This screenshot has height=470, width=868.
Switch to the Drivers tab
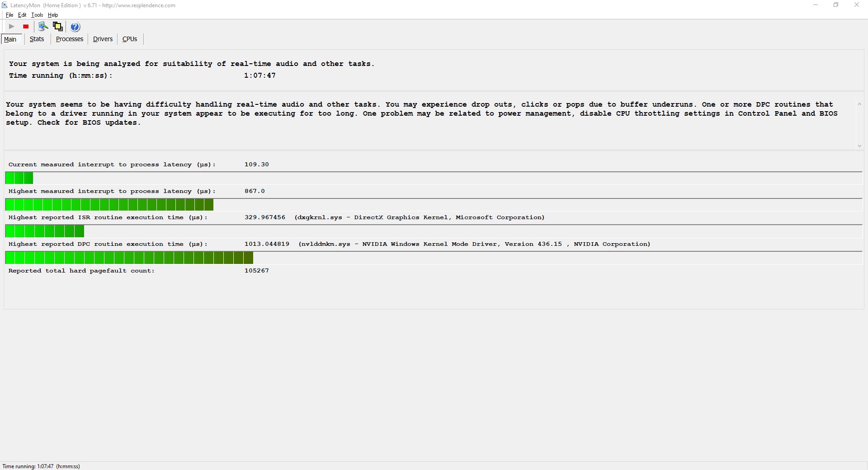(103, 39)
